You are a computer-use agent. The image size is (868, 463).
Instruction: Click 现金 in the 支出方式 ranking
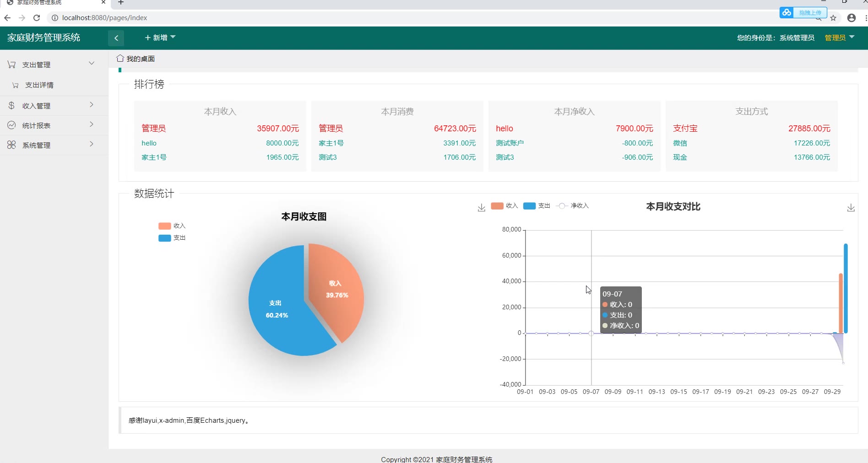(x=680, y=157)
